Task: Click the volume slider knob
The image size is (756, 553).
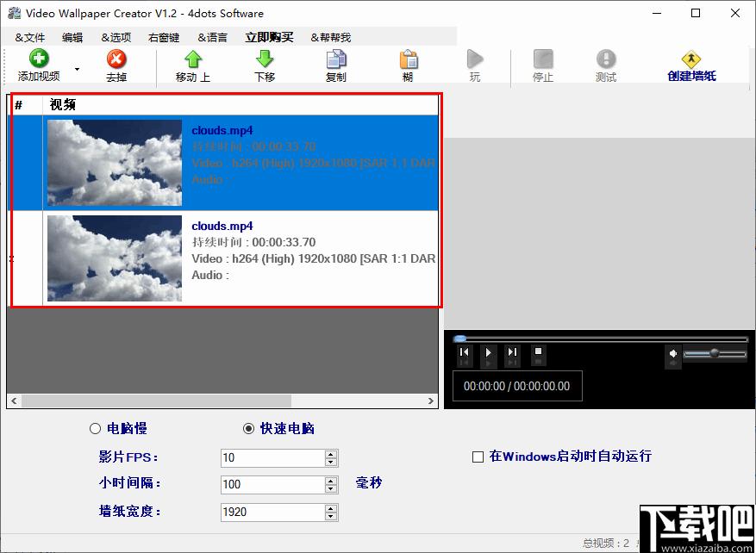Action: point(714,353)
